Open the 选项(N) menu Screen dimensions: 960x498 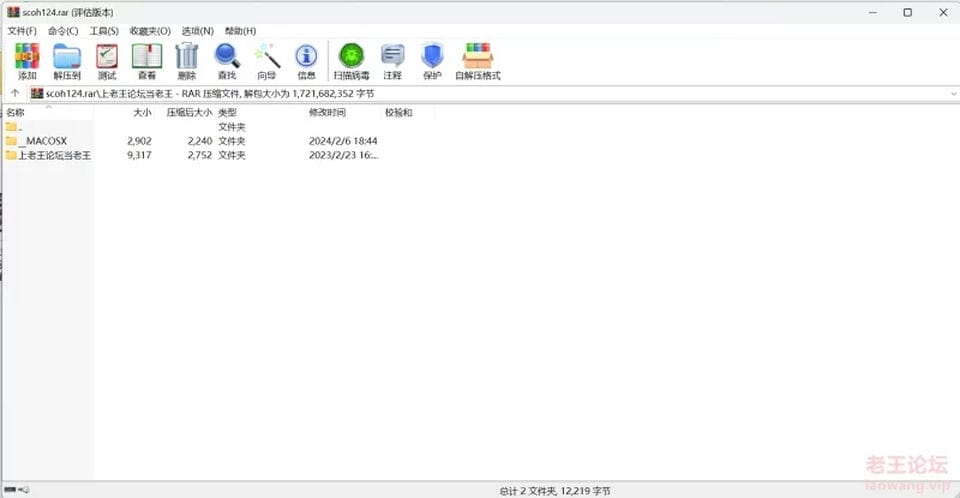point(197,31)
